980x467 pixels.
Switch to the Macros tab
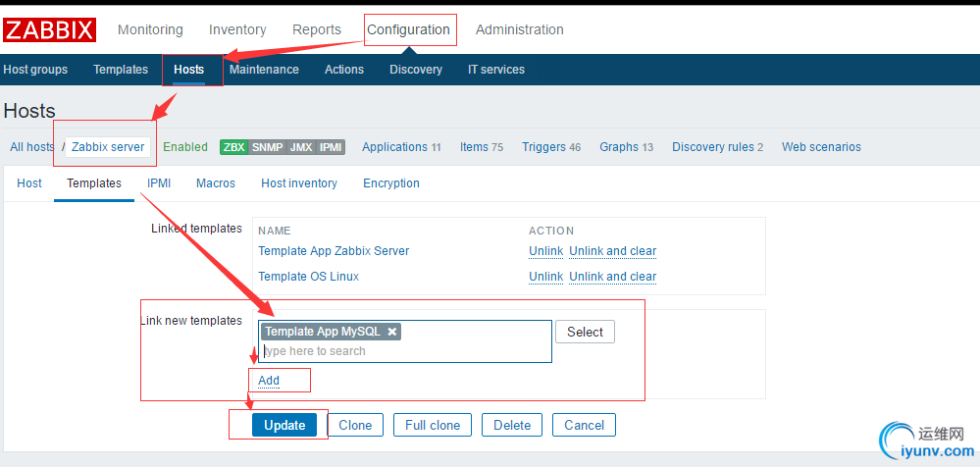pyautogui.click(x=216, y=183)
